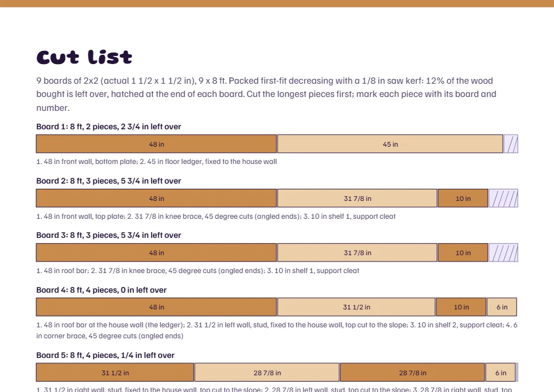The image size is (554, 392).
Task: Click the 6 in piece on Board 5
Action: (501, 372)
